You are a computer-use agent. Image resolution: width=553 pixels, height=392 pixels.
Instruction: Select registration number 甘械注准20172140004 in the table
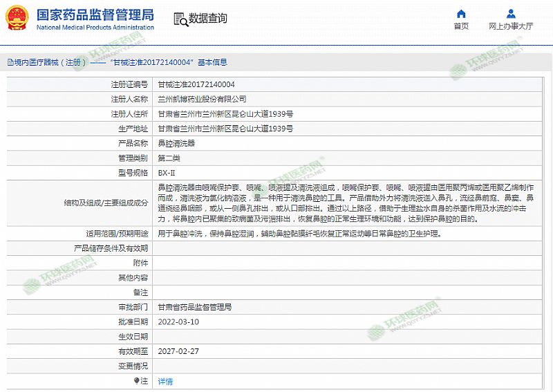point(196,84)
